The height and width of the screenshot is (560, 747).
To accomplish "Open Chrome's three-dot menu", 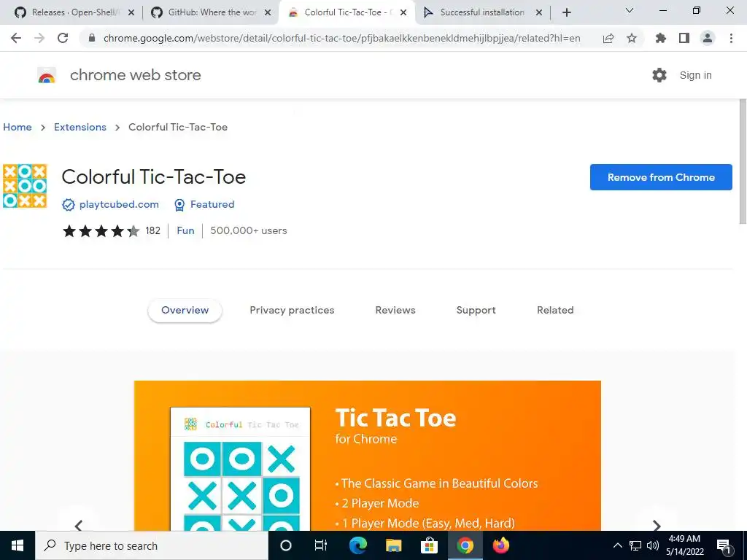I will (x=731, y=38).
